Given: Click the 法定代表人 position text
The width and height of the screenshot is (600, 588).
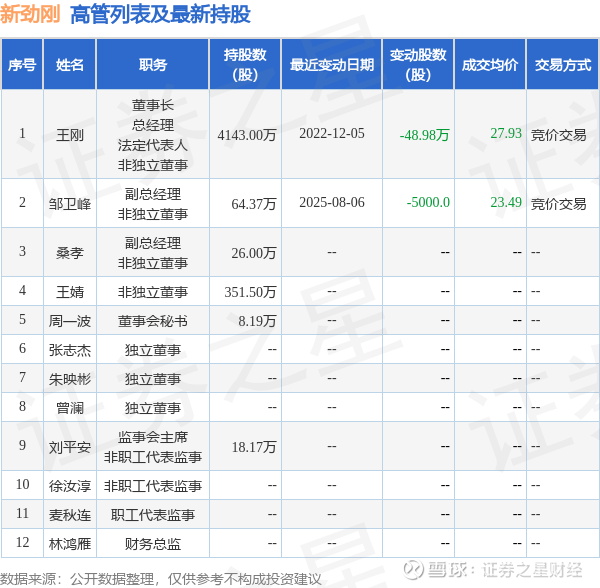Looking at the screenshot, I should click(x=153, y=145).
